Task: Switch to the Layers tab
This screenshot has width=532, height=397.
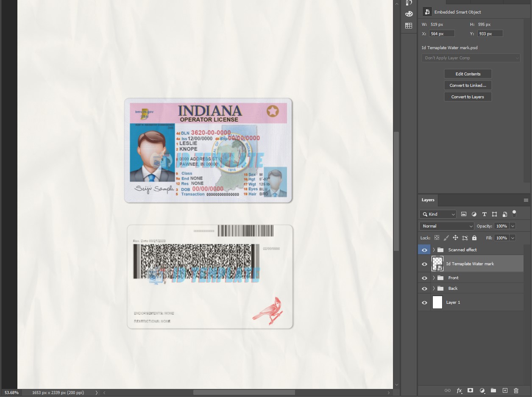Action: [x=428, y=200]
